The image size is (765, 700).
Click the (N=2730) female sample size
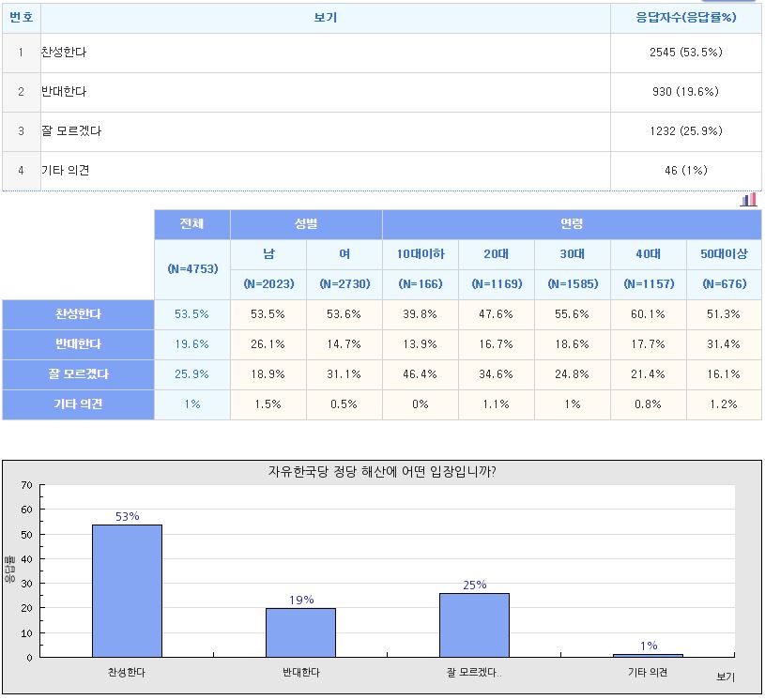(x=344, y=284)
